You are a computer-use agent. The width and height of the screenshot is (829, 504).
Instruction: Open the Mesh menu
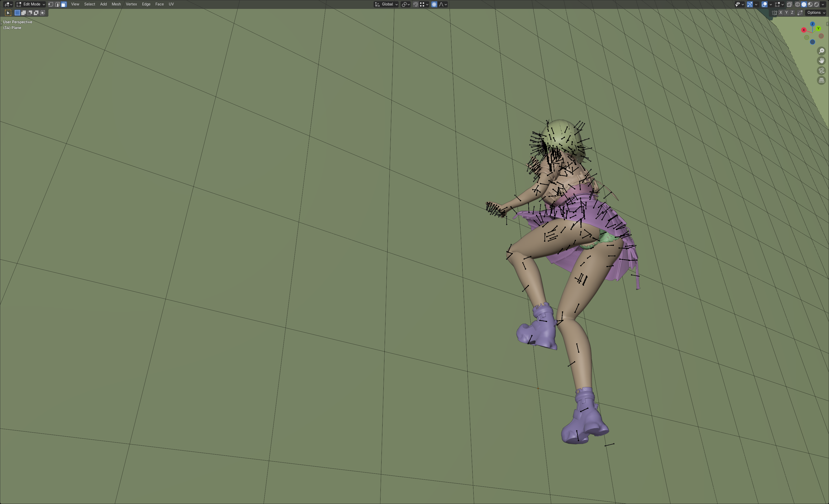tap(116, 4)
